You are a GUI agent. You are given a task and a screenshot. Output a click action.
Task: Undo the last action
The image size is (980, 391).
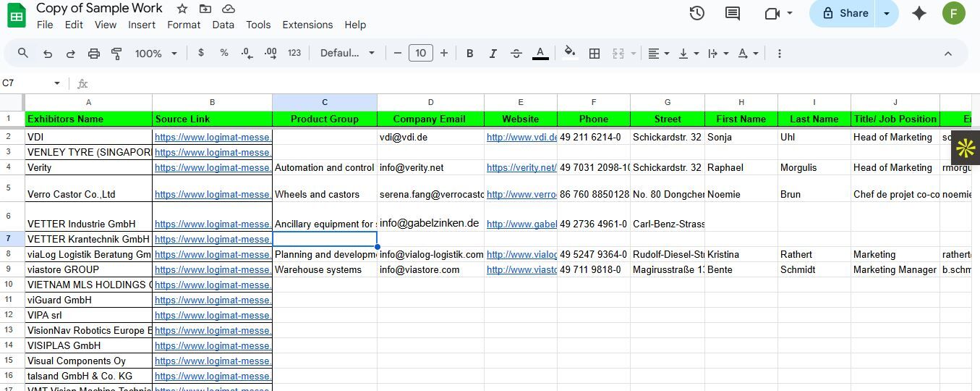[48, 53]
